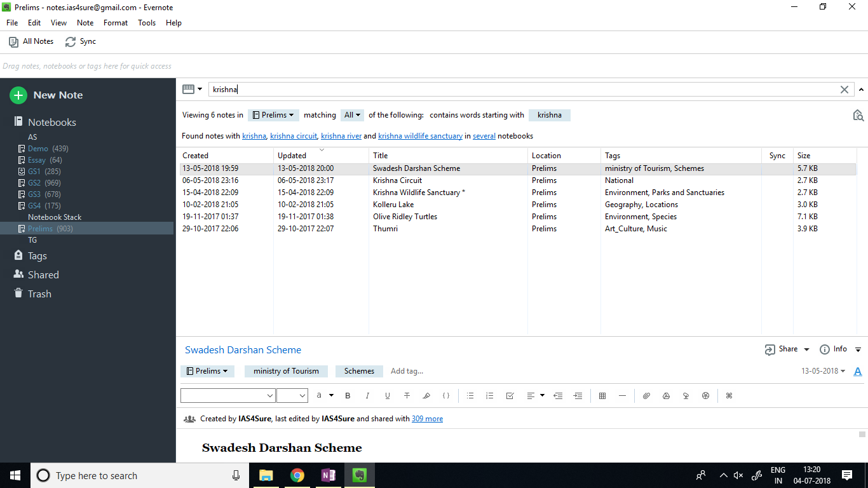Open the save search magnifier icon
This screenshot has height=488, width=868.
(x=858, y=115)
